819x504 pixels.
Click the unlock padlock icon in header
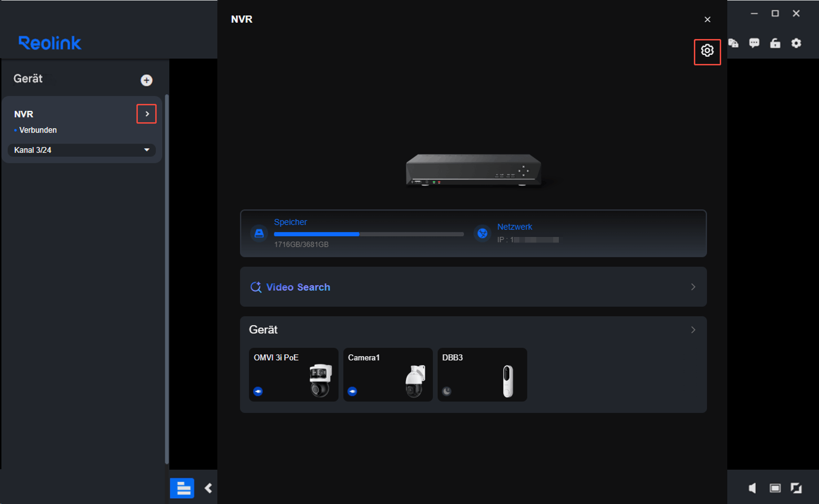775,43
